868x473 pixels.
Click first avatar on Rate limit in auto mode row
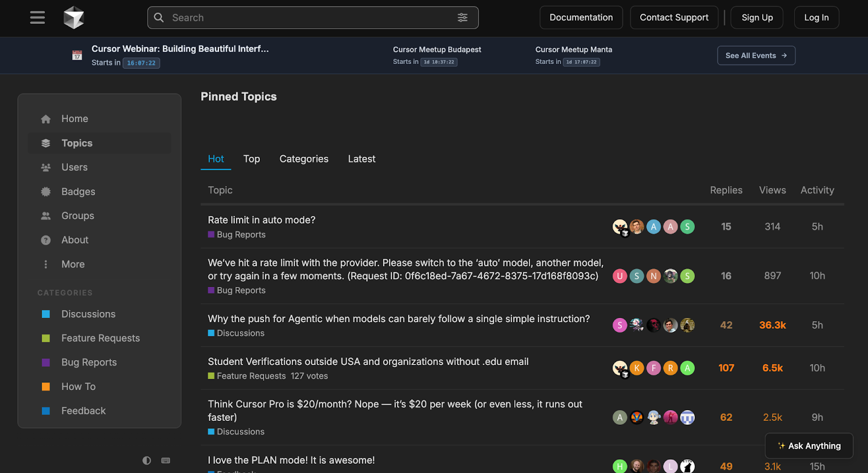620,227
